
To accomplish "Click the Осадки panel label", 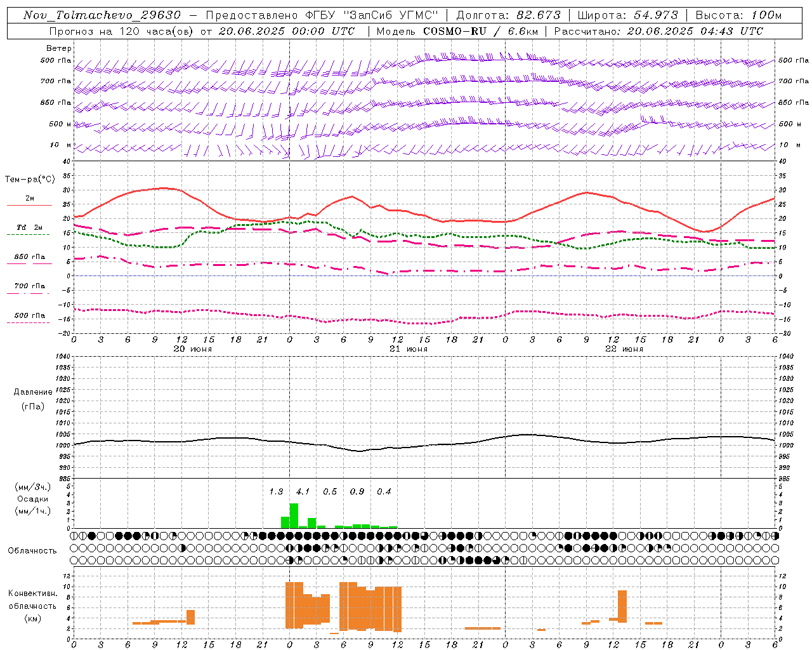I will click(x=33, y=499).
